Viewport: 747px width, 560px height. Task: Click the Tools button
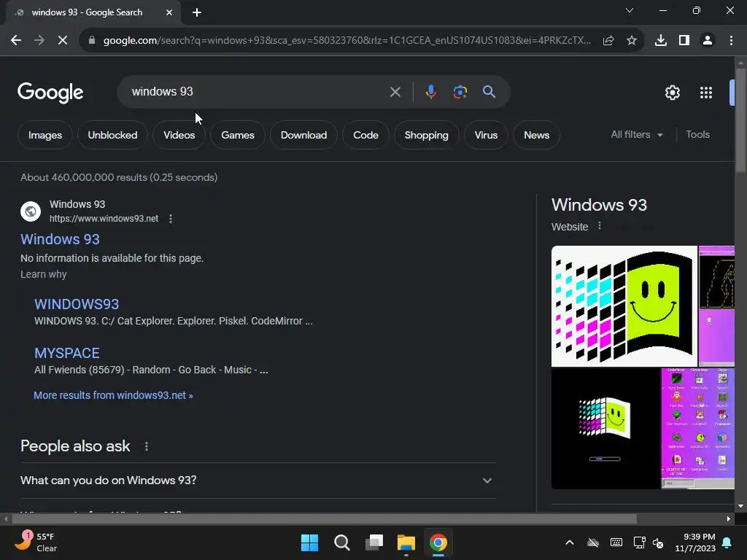click(x=697, y=135)
